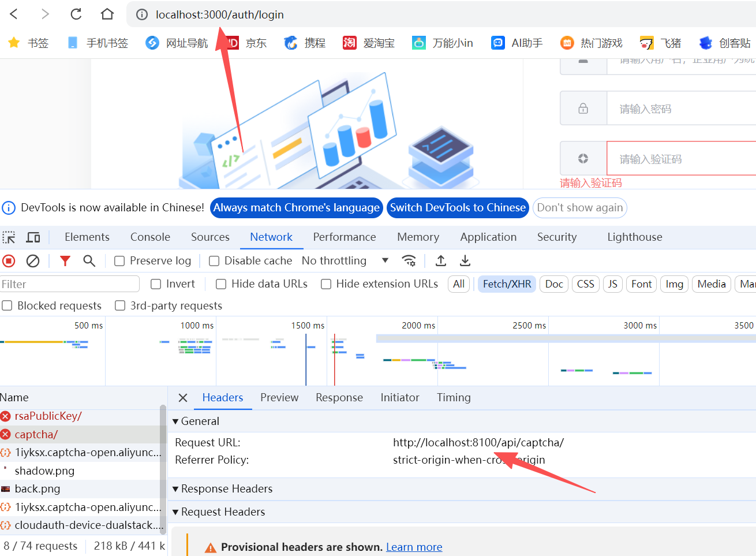Check Hide data URLs checkbox

coord(221,284)
